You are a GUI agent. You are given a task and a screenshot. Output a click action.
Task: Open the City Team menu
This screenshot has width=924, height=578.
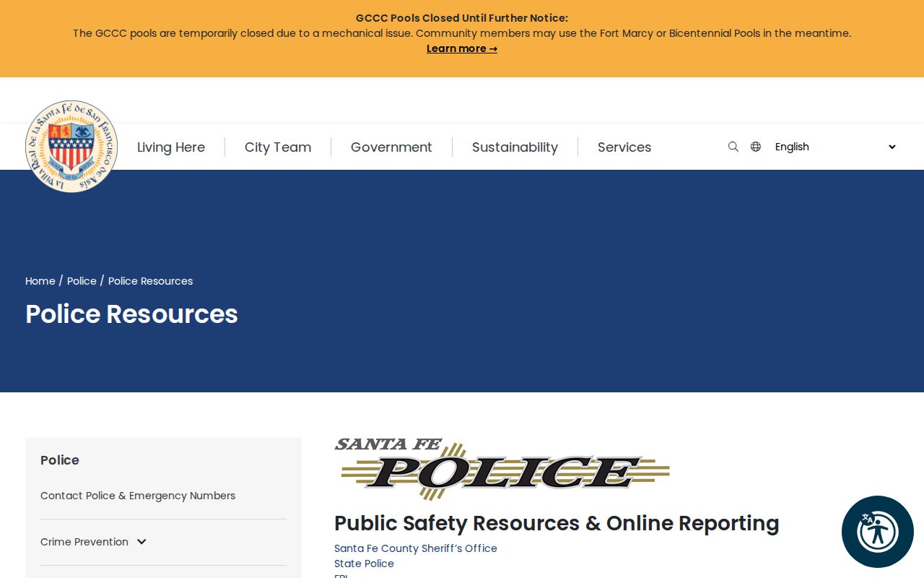coord(278,147)
